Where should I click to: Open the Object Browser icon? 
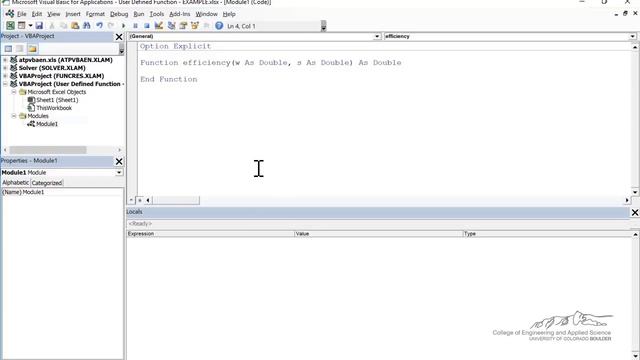pyautogui.click(x=195, y=26)
